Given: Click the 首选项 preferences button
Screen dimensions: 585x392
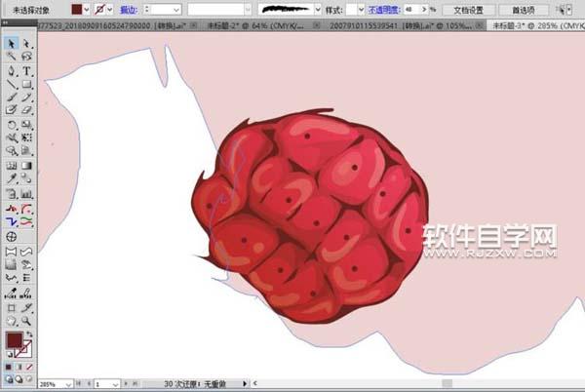Looking at the screenshot, I should pos(524,10).
